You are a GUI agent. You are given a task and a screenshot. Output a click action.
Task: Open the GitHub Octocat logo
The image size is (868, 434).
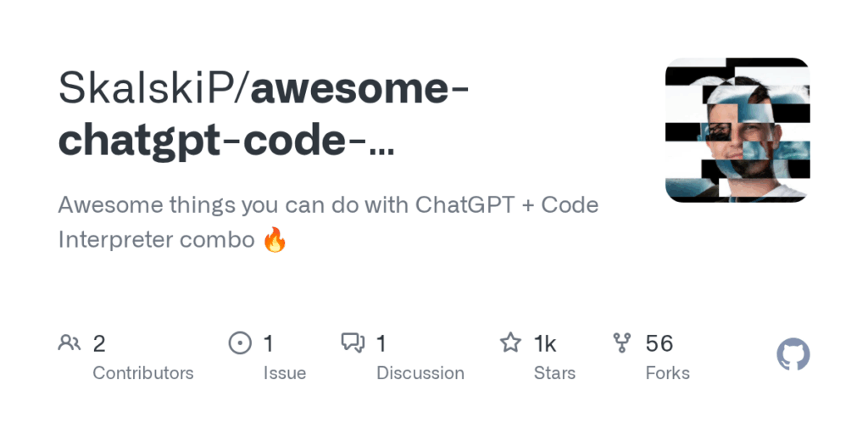[793, 355]
